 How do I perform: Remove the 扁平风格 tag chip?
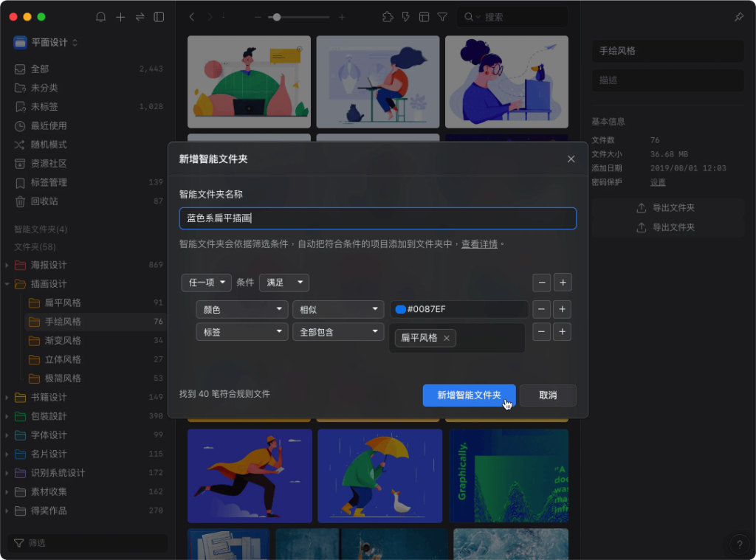coord(447,338)
